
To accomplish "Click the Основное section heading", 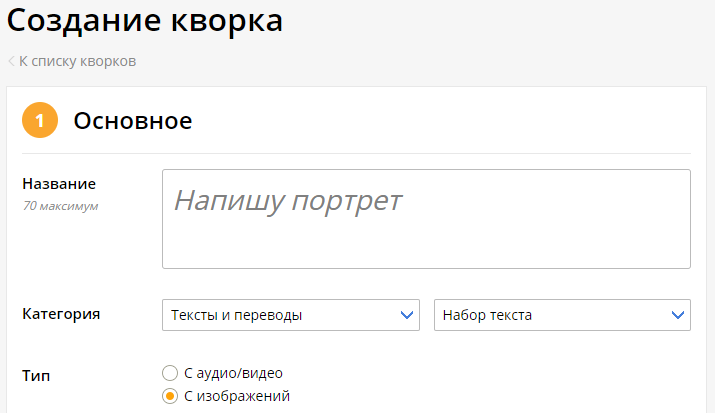I will [x=132, y=121].
